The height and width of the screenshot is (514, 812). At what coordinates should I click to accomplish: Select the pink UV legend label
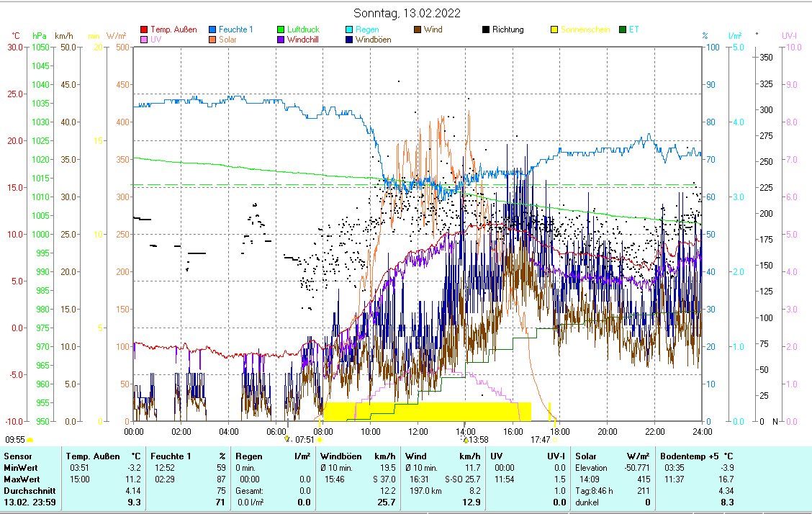coord(156,40)
